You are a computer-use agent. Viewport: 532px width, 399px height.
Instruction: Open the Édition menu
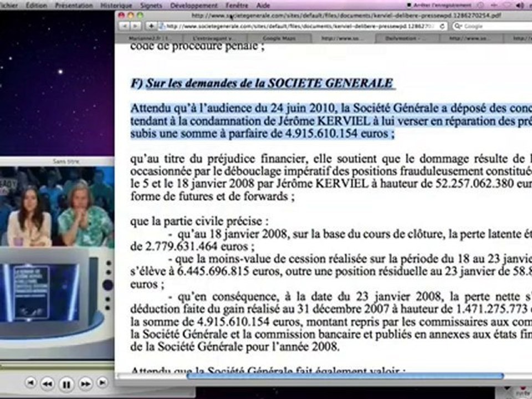[x=37, y=6]
